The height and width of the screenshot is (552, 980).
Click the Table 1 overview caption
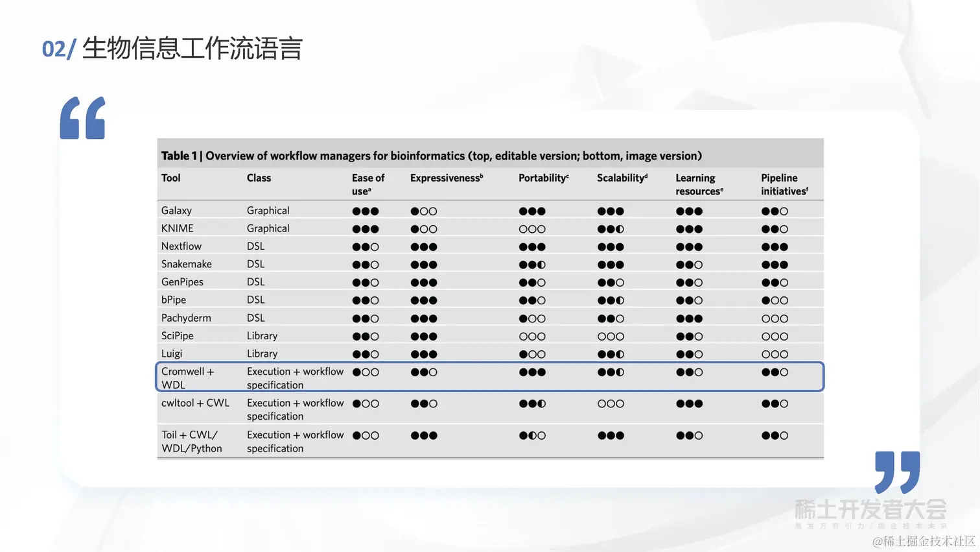point(432,156)
